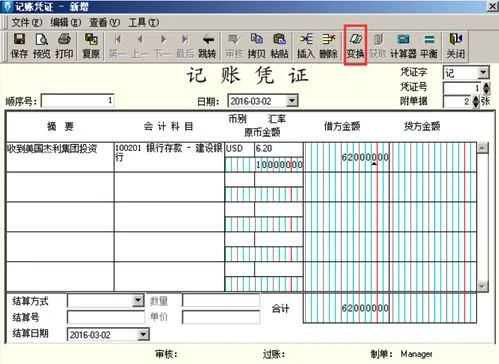
Task: Go to next voucher (下一) icon
Action: click(x=163, y=46)
